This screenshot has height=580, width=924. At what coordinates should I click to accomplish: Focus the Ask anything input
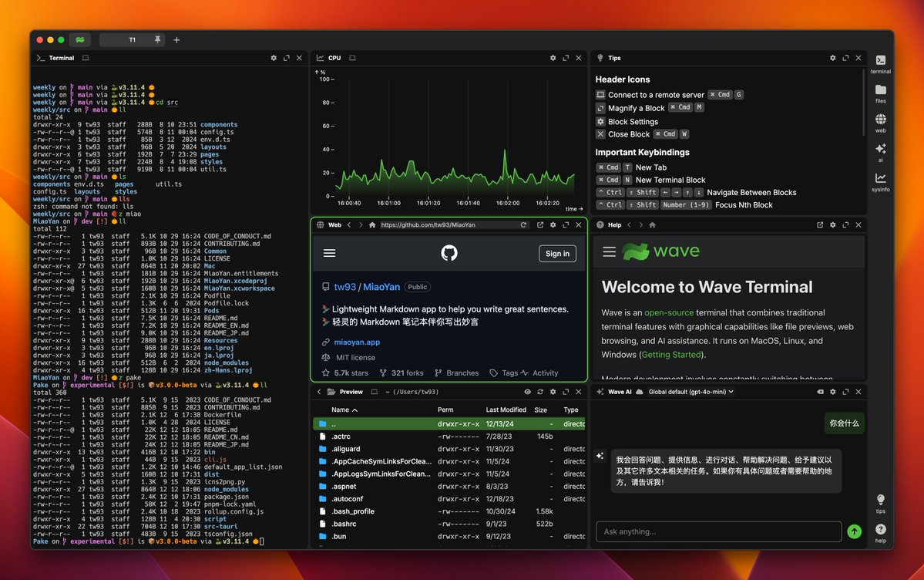coord(718,531)
